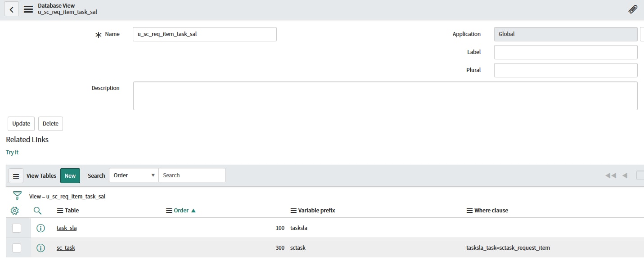The height and width of the screenshot is (261, 644).
Task: Open the Try It related link
Action: [12, 153]
